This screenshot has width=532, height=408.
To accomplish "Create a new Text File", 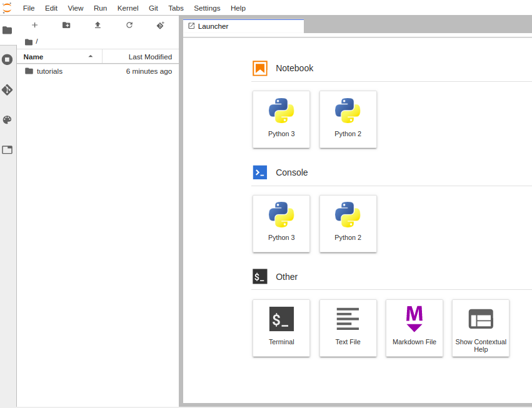I will pos(348,328).
